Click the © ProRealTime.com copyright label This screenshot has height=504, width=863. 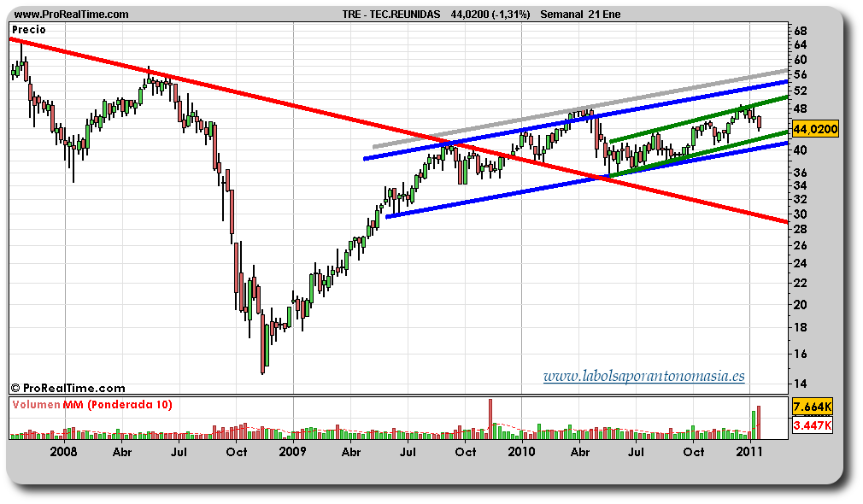pos(68,388)
